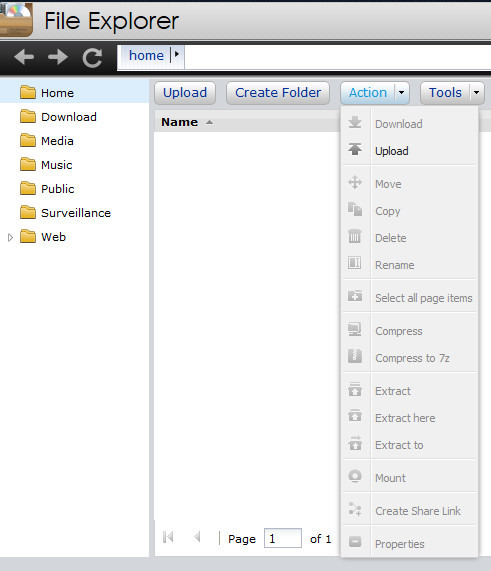This screenshot has width=491, height=571.
Task: Open the Surveillance folder icon in sidebar
Action: tap(28, 212)
